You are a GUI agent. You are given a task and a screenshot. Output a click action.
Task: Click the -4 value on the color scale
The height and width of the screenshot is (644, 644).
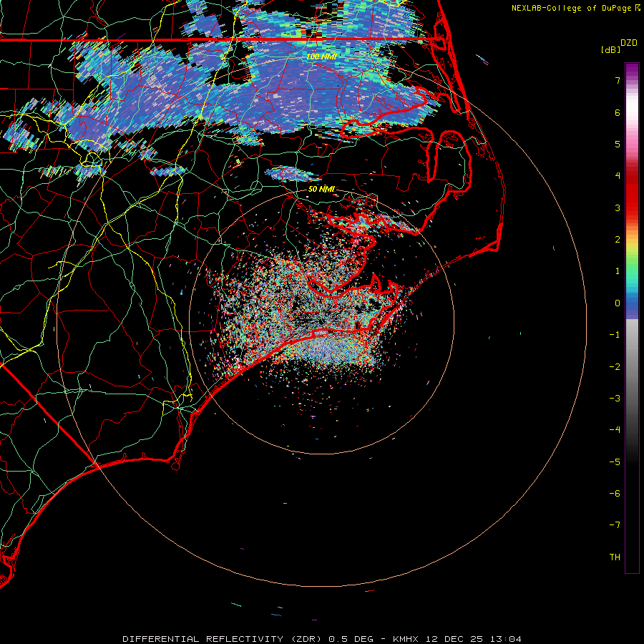tap(615, 430)
